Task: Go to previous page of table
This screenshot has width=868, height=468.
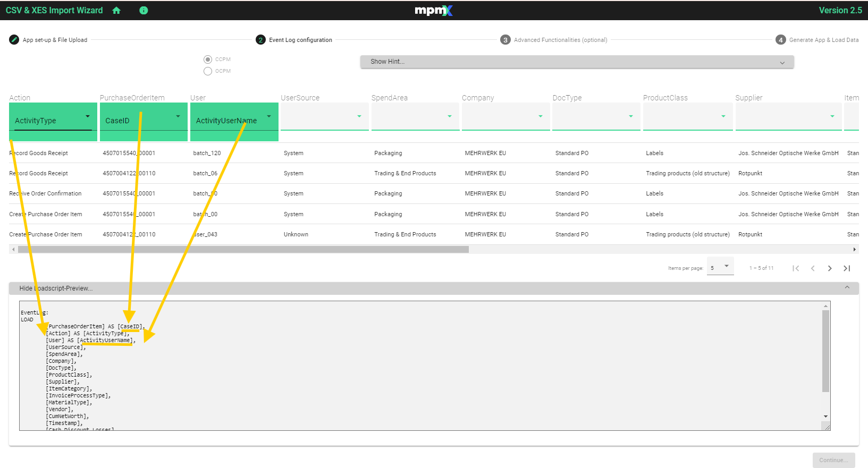Action: click(x=813, y=268)
